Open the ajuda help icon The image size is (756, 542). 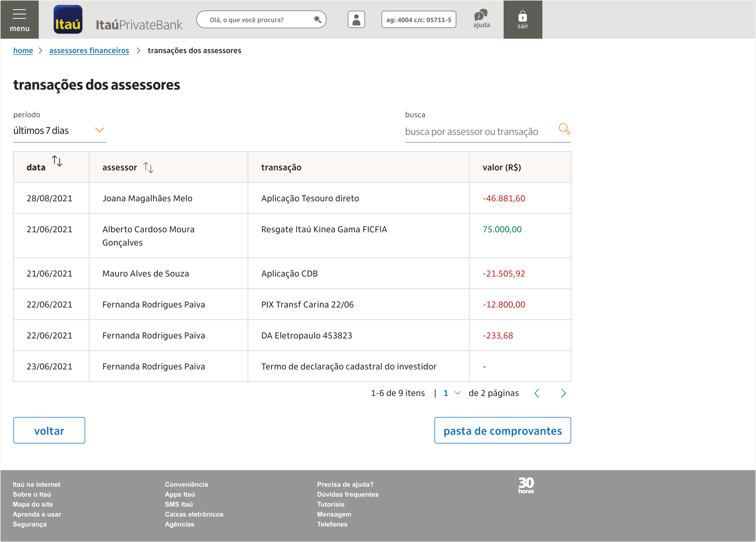481,18
